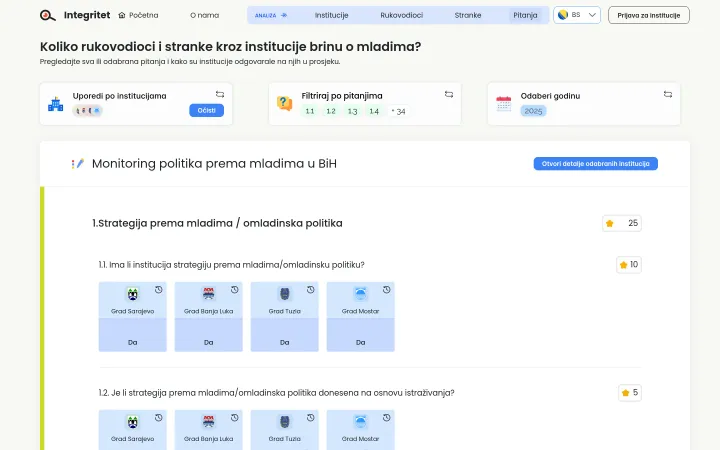Click Prijava za institucije button
720x450 pixels.
648,15
